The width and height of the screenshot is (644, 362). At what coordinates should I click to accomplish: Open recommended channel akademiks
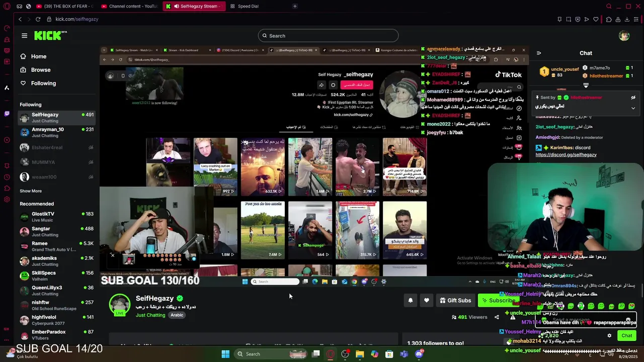56,261
